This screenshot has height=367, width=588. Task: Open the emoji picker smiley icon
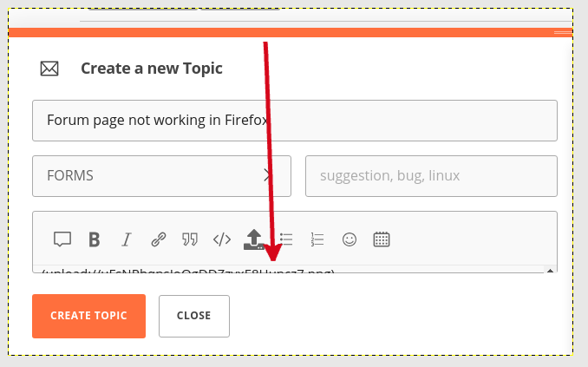click(350, 239)
